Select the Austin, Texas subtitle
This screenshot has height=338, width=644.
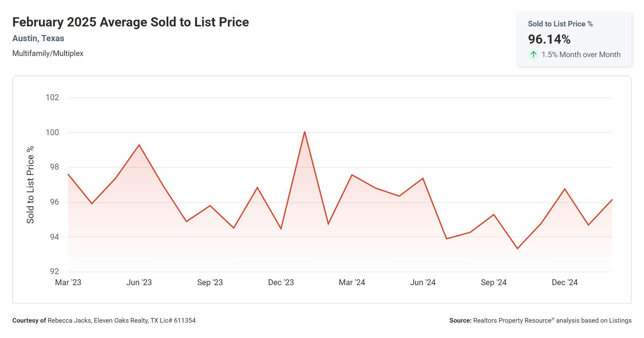[38, 38]
